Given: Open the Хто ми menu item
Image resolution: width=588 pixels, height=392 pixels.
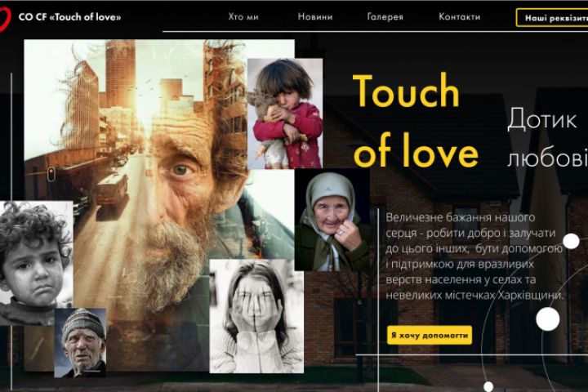Looking at the screenshot, I should tap(243, 17).
